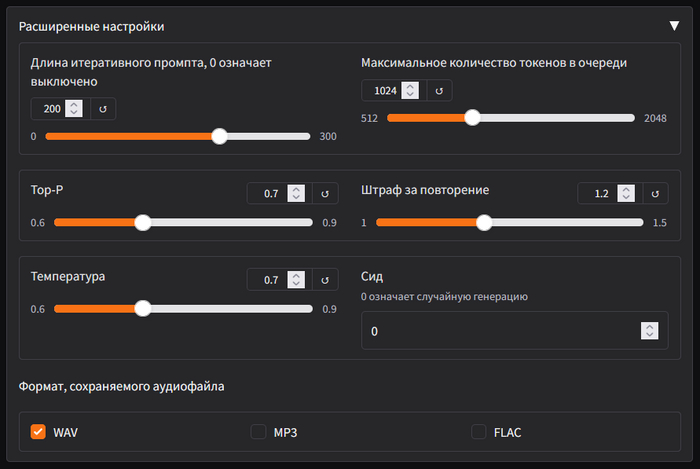Reset iterative prompt length value
The image size is (700, 469).
point(104,108)
